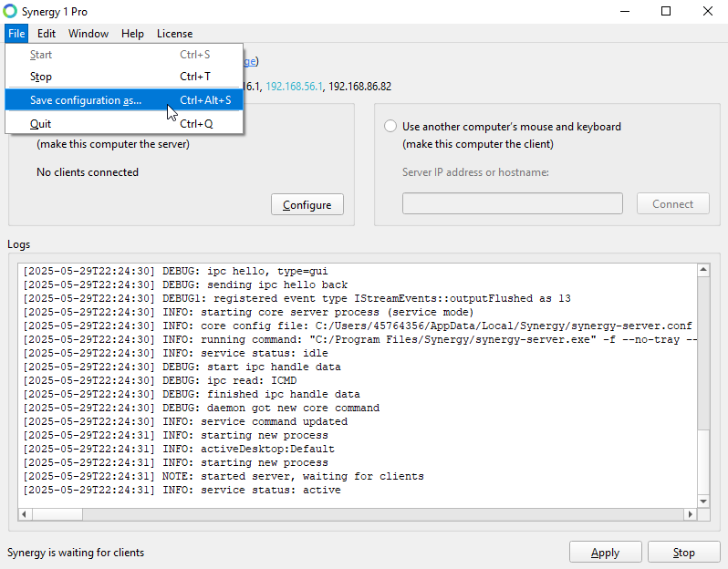Click the 'No clients connected' text
728x569 pixels.
tap(88, 172)
